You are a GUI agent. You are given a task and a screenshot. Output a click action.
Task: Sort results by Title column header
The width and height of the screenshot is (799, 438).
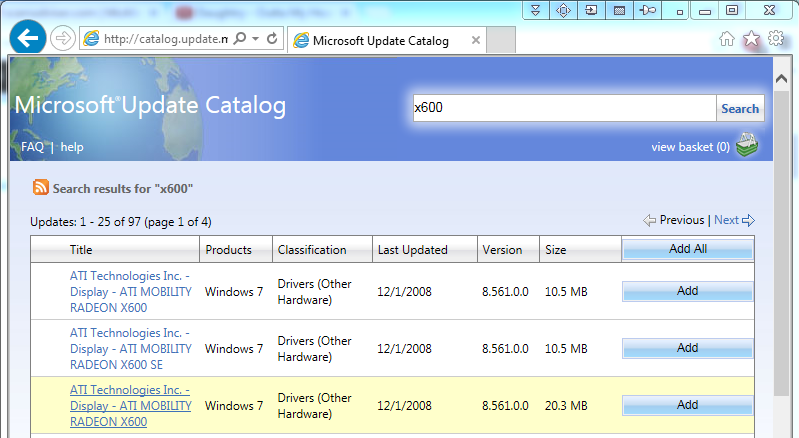(81, 250)
